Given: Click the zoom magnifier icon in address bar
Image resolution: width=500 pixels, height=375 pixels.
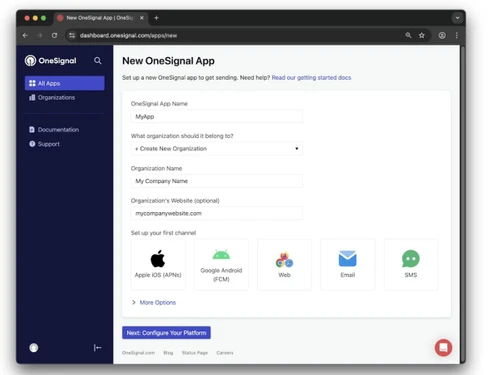Looking at the screenshot, I should [408, 35].
